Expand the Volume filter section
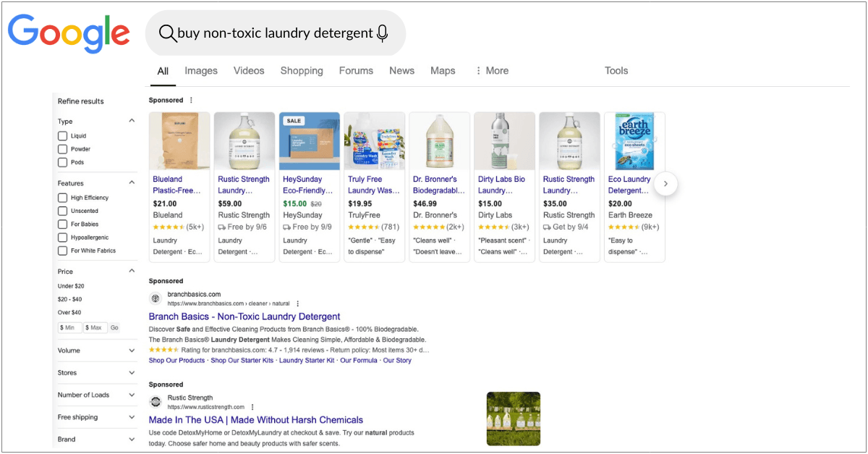The image size is (868, 454). click(x=132, y=350)
